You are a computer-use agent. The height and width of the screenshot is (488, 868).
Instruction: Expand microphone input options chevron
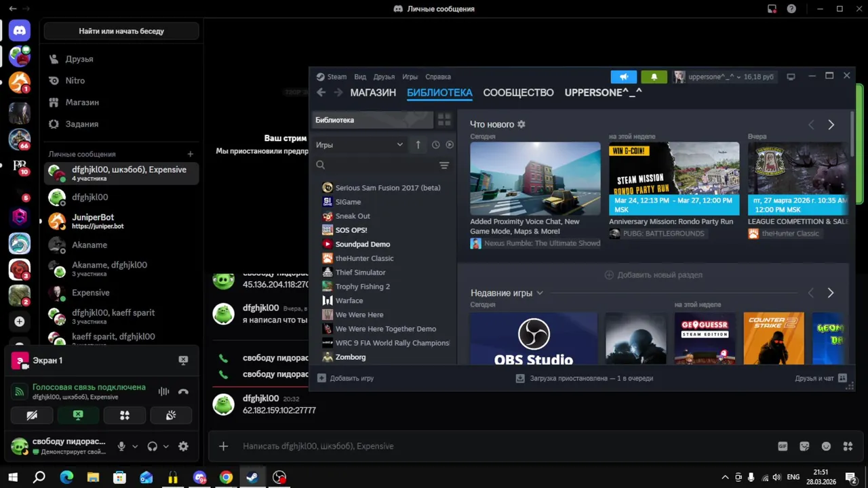click(135, 447)
